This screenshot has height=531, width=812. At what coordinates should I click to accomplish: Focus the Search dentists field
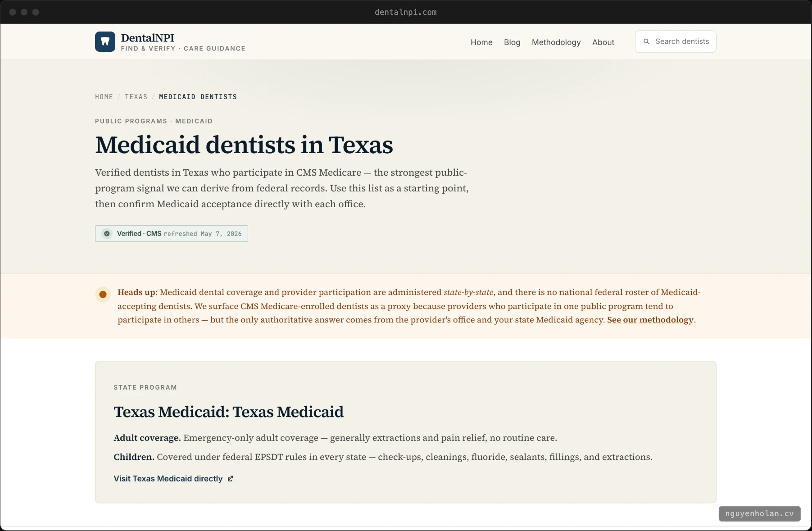coord(676,41)
